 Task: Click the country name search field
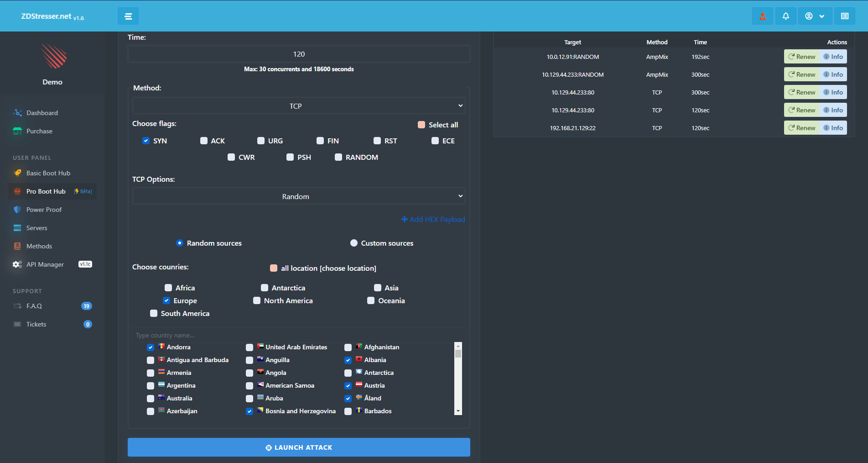click(x=299, y=335)
